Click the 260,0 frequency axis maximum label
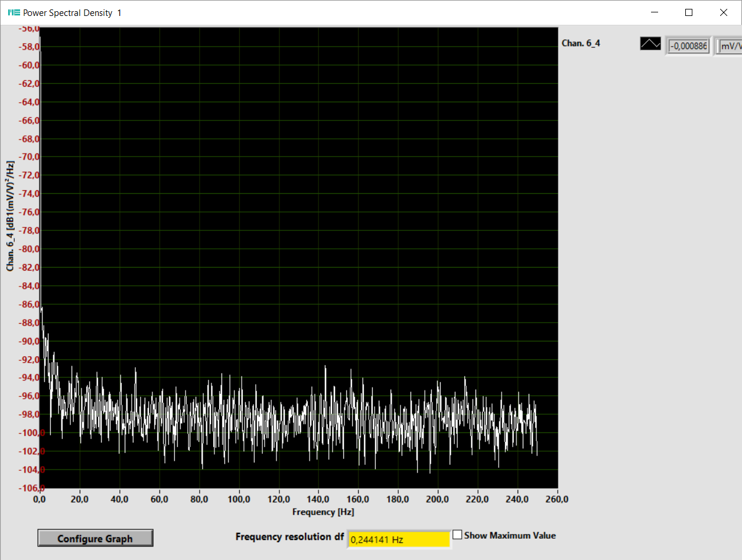Viewport: 742px width, 560px height. point(556,499)
